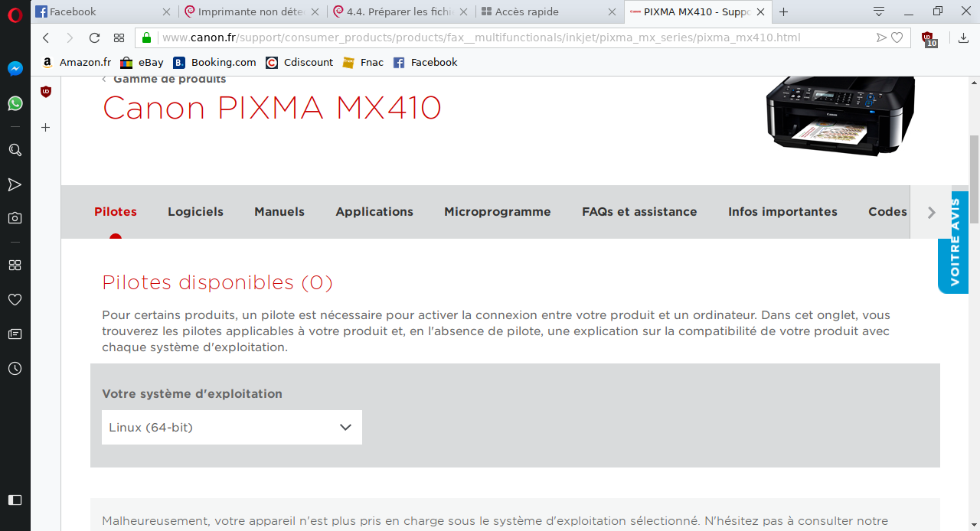
Task: Open the Amazon.fr bookmark
Action: pyautogui.click(x=77, y=63)
